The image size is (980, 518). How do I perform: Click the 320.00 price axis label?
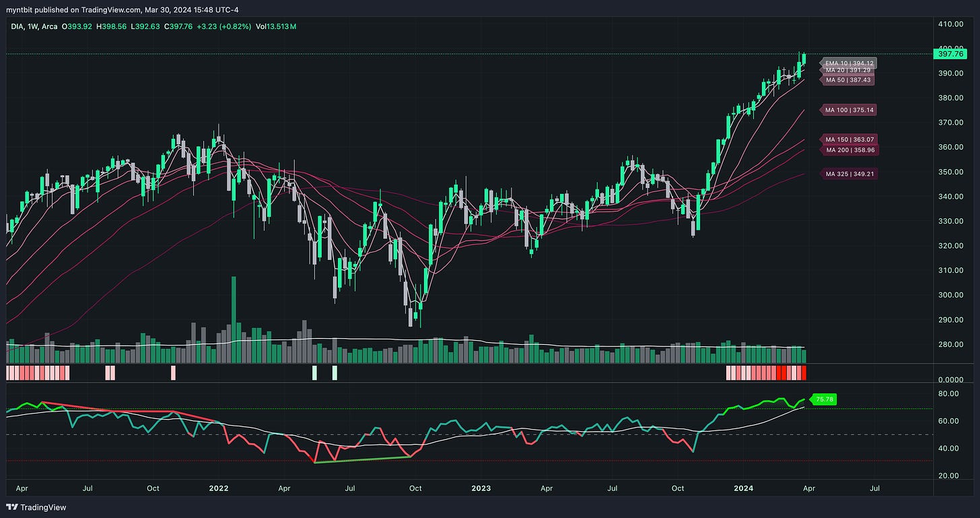(x=951, y=246)
